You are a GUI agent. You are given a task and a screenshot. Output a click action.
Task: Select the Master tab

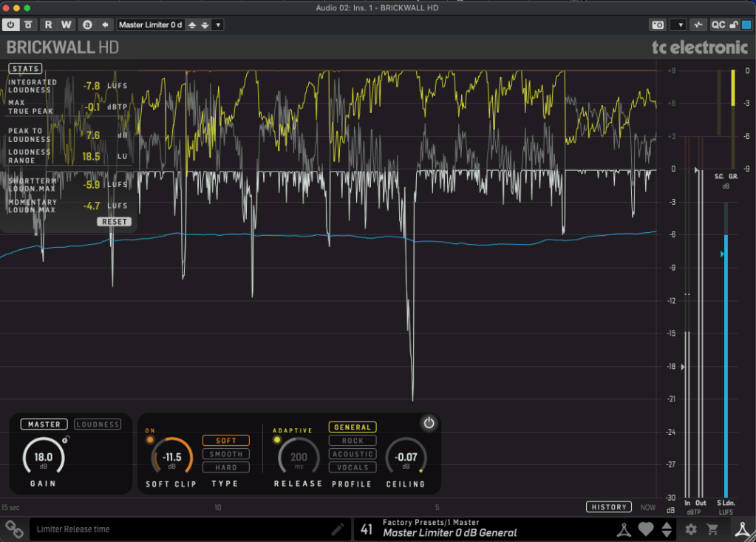pyautogui.click(x=44, y=424)
